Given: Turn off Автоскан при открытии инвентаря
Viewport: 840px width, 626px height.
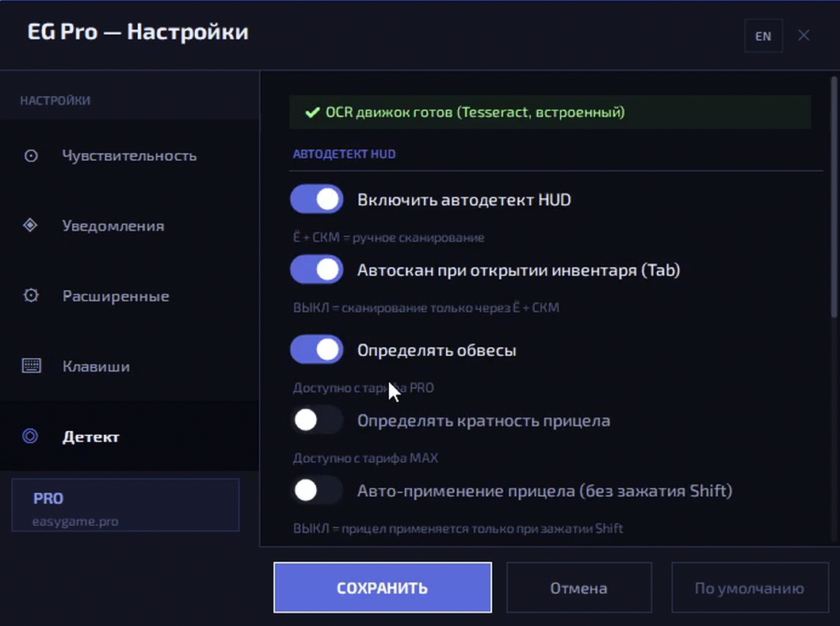Looking at the screenshot, I should pos(316,269).
